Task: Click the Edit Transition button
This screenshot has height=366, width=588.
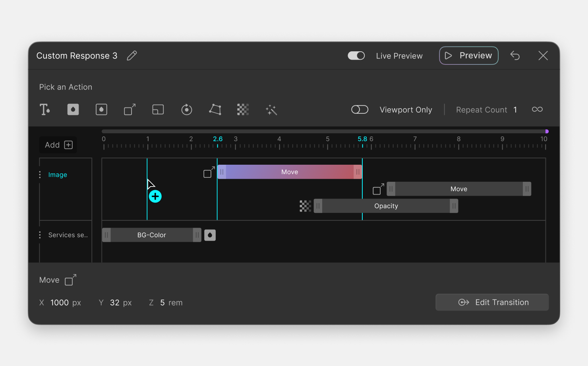Action: pyautogui.click(x=492, y=302)
